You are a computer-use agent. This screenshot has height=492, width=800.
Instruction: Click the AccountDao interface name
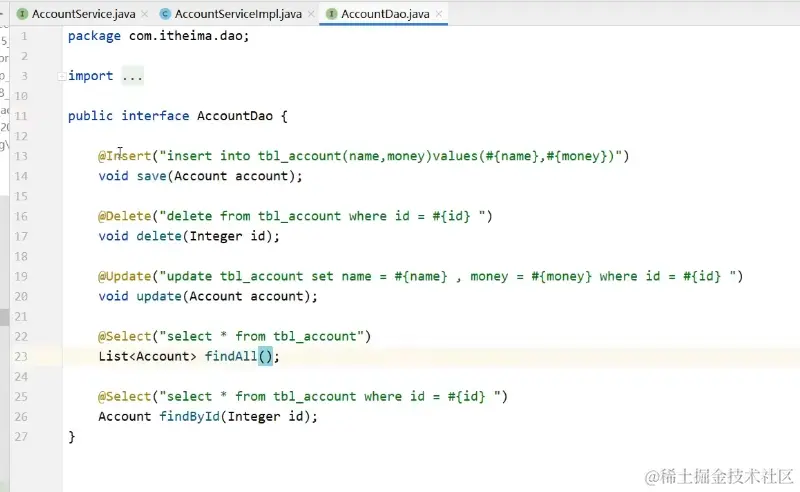coord(235,116)
